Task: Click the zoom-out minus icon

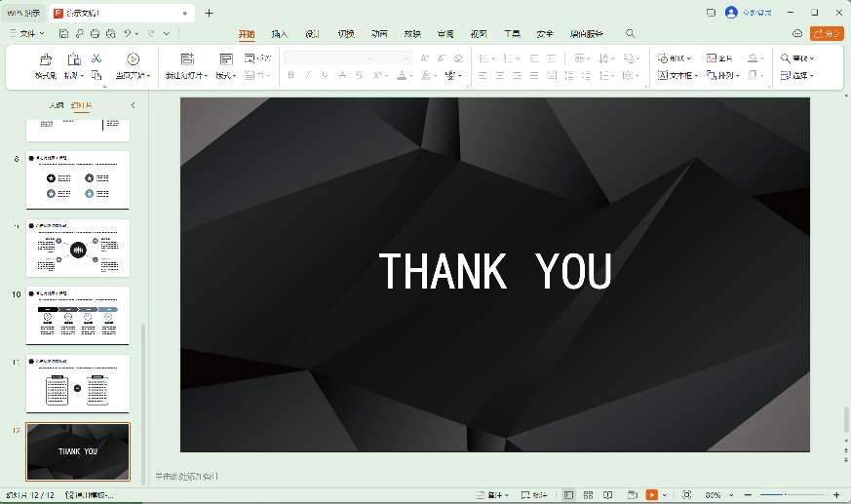Action: [x=748, y=495]
